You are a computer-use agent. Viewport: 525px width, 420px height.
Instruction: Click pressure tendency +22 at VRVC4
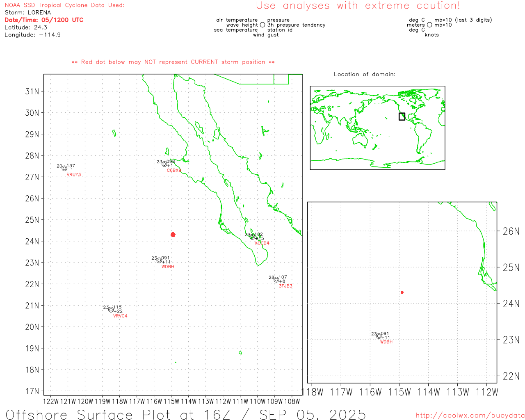[x=118, y=311]
